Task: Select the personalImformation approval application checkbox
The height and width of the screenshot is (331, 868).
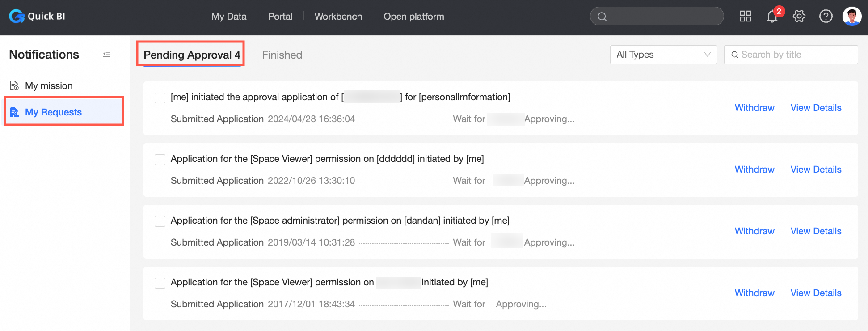Action: point(160,98)
